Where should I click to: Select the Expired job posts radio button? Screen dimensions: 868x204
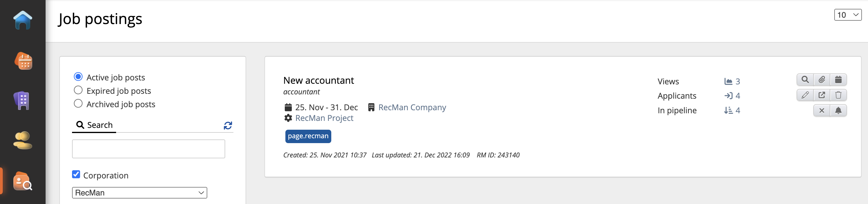click(x=78, y=90)
